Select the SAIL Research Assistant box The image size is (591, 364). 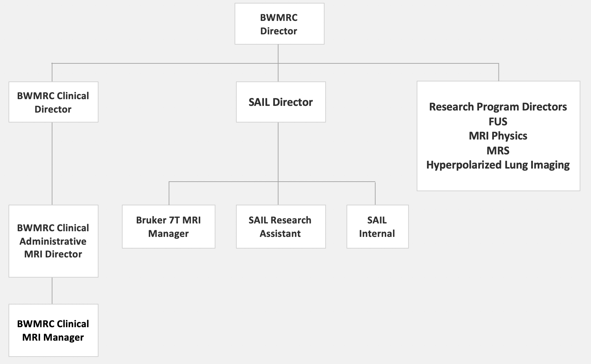tap(280, 227)
